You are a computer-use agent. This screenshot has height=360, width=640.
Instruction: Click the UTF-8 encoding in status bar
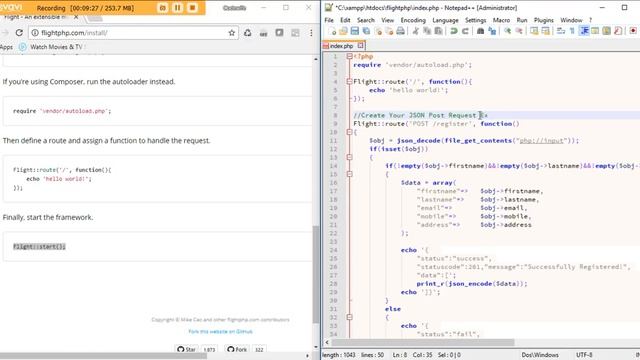[584, 355]
